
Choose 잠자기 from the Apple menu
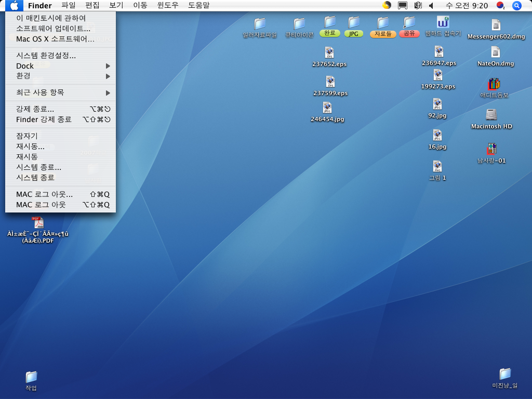pyautogui.click(x=27, y=136)
